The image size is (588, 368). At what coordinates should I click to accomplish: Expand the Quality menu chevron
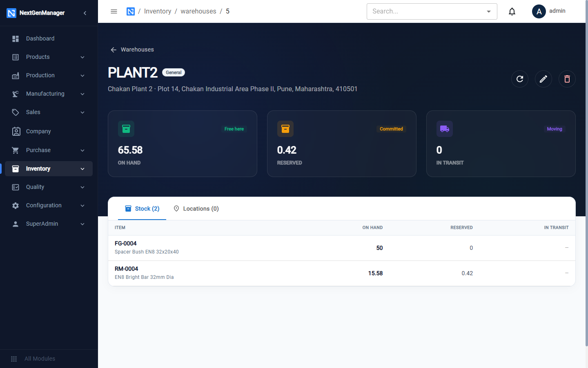(82, 187)
